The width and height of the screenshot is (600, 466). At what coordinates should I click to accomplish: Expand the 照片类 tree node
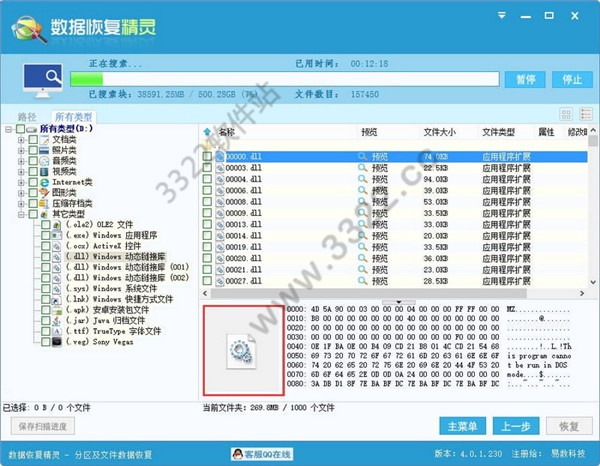[21, 150]
